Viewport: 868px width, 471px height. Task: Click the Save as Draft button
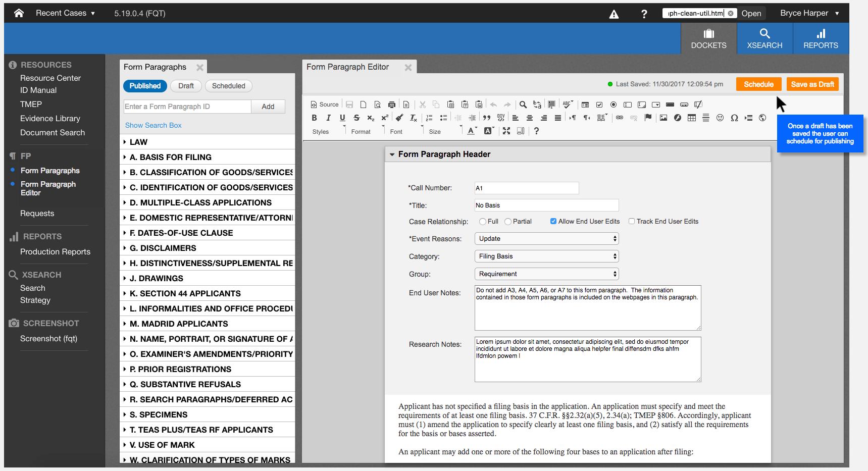(x=812, y=84)
